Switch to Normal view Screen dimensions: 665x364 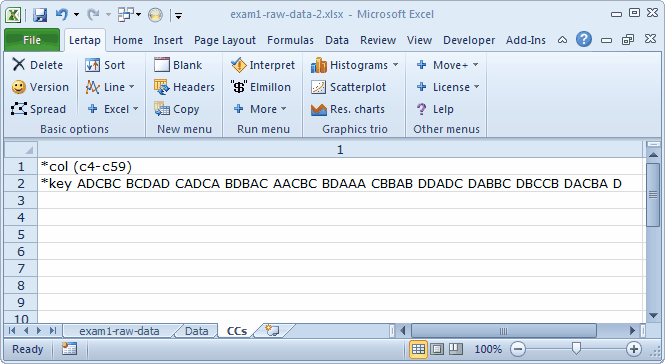[418, 349]
